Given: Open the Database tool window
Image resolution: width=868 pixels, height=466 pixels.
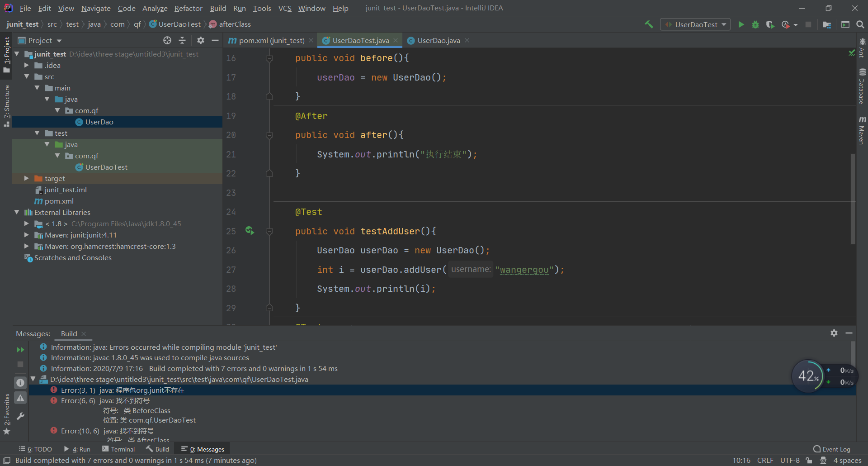Looking at the screenshot, I should 862,86.
